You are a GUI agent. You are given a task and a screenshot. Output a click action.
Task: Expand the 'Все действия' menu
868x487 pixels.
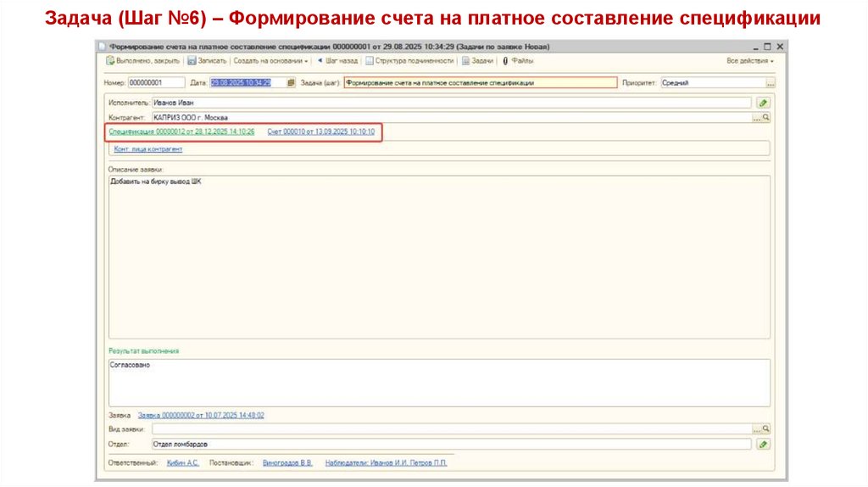click(x=750, y=61)
